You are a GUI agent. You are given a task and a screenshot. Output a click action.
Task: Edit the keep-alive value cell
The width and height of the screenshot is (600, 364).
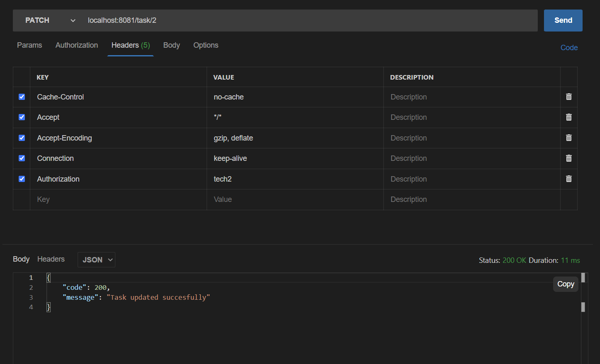[x=295, y=158]
